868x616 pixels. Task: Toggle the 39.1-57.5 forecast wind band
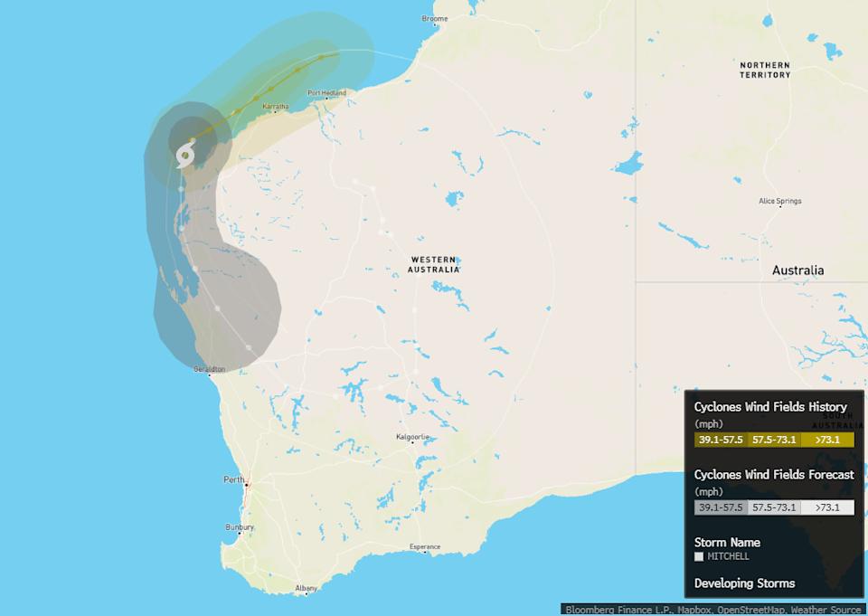click(x=719, y=507)
